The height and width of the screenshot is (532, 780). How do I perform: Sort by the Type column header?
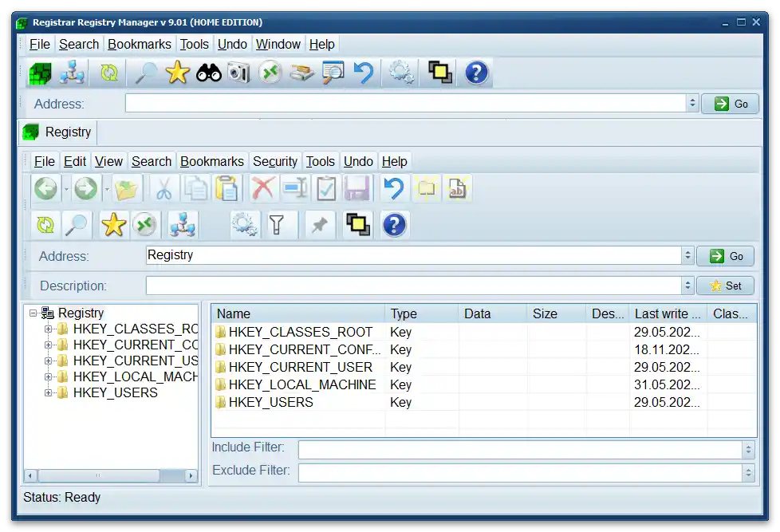click(422, 313)
